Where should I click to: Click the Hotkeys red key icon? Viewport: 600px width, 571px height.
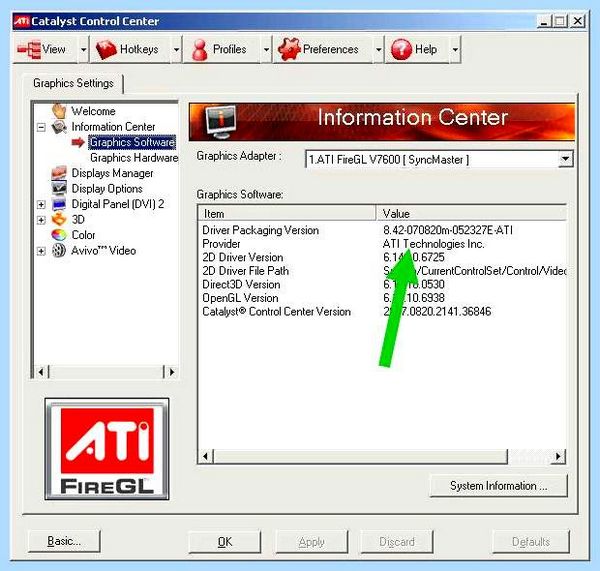(106, 50)
